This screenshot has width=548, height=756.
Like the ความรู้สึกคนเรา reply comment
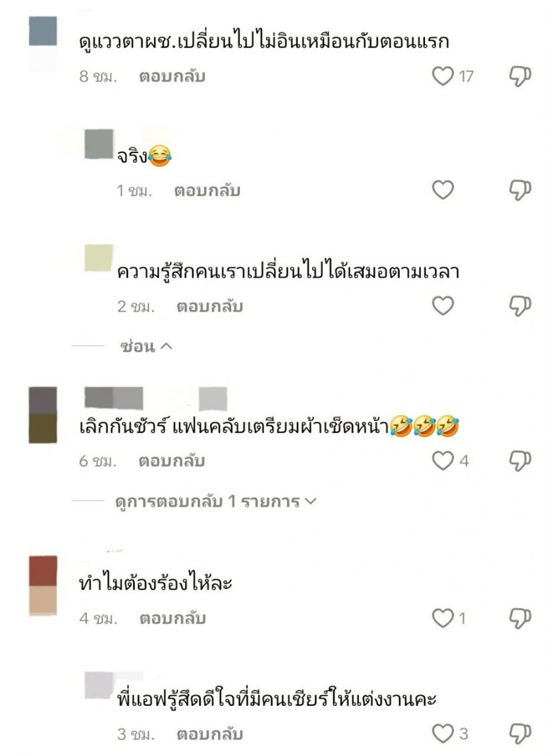[x=442, y=305]
